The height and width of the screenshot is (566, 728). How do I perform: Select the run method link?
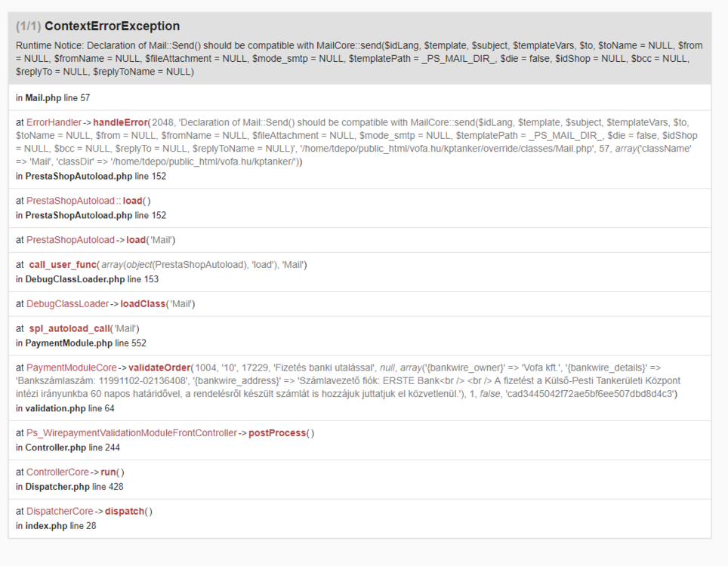coord(108,471)
